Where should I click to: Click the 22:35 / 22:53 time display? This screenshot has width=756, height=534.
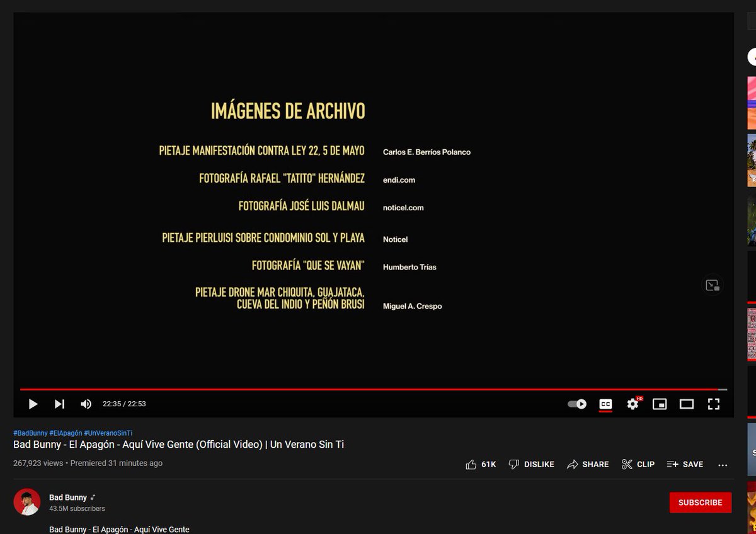click(x=124, y=404)
